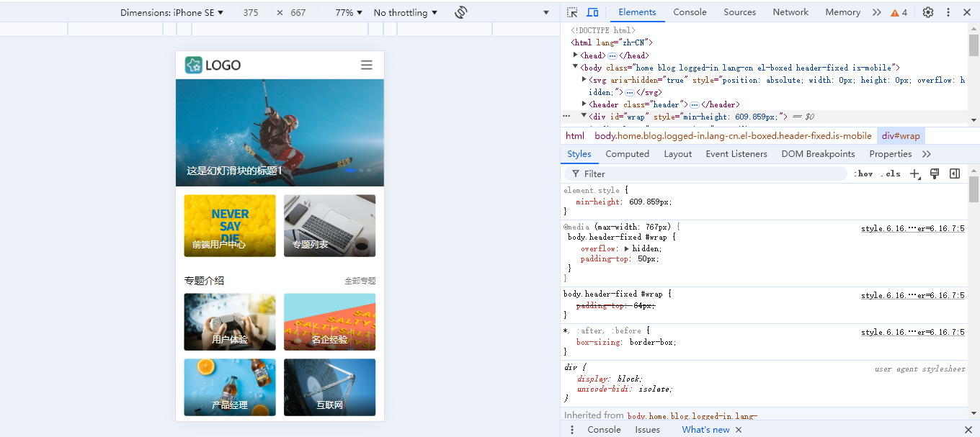Switch to the drawer Console tab
The image size is (980, 437).
(604, 430)
